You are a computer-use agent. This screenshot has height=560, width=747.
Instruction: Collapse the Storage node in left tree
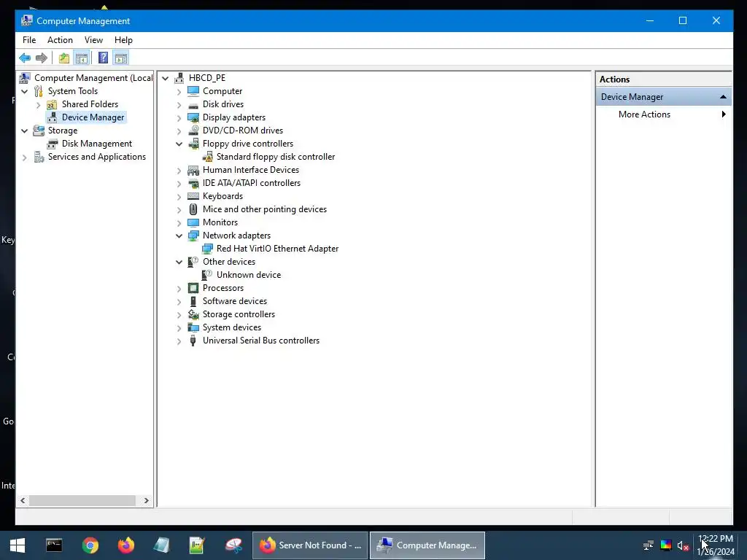[x=24, y=131]
